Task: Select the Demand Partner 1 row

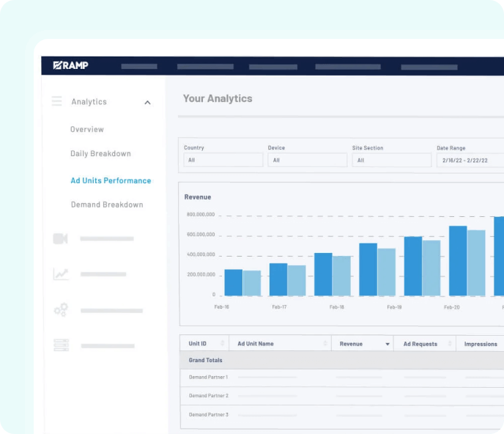Action: click(208, 377)
